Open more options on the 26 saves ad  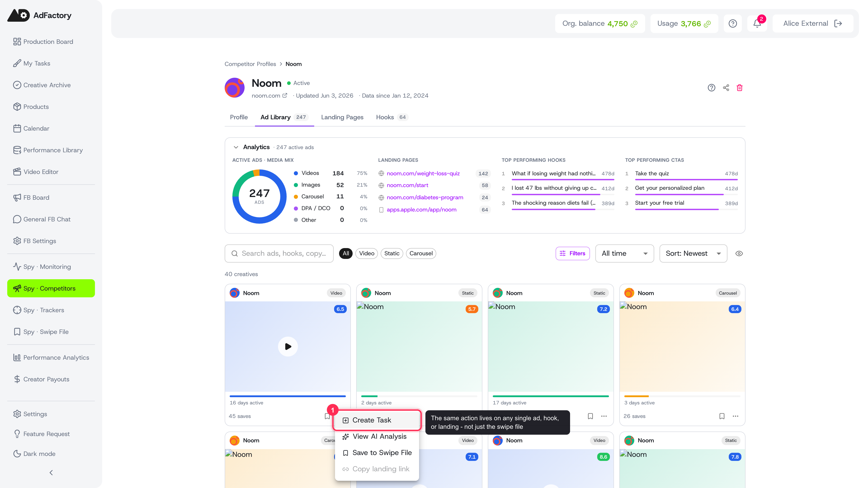736,416
